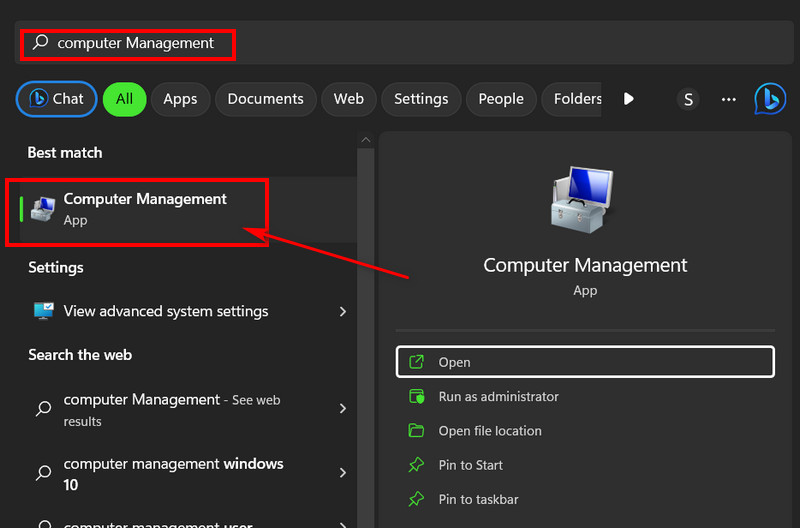Open Bing Chat filter pill
Viewport: 800px width, 528px height.
[x=56, y=99]
